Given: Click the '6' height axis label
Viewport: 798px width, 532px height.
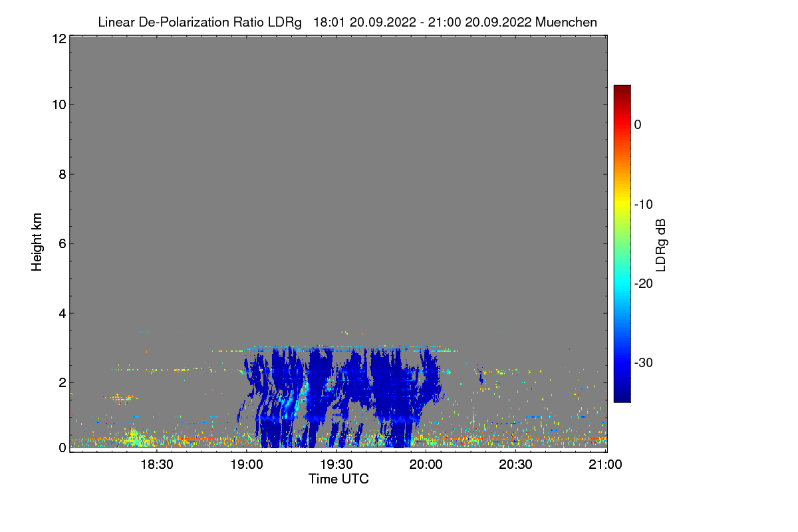Looking at the screenshot, I should (x=61, y=243).
